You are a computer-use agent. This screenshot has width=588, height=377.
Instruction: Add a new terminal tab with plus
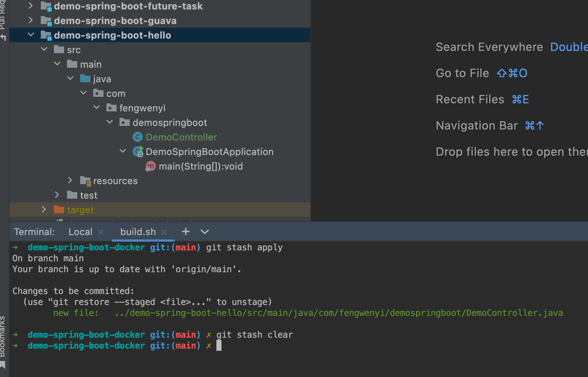click(186, 231)
